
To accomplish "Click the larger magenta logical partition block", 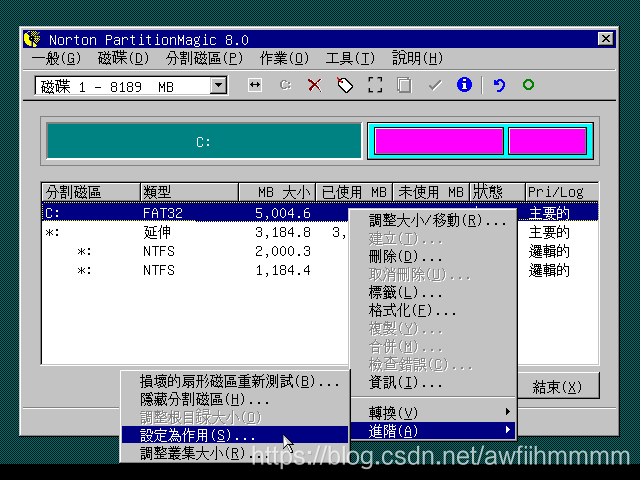I will click(x=439, y=141).
